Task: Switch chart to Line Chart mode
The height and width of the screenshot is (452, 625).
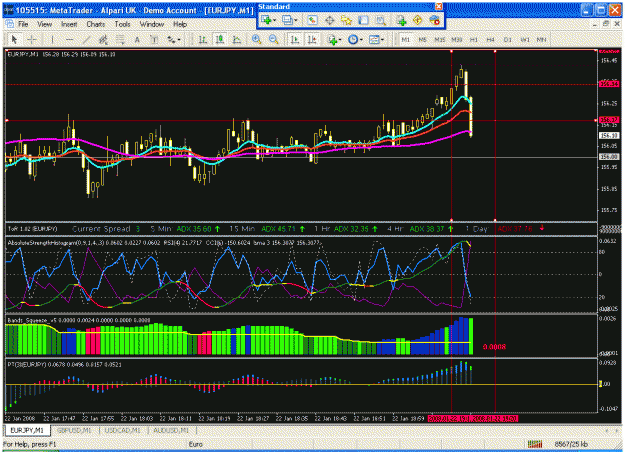Action: click(236, 39)
